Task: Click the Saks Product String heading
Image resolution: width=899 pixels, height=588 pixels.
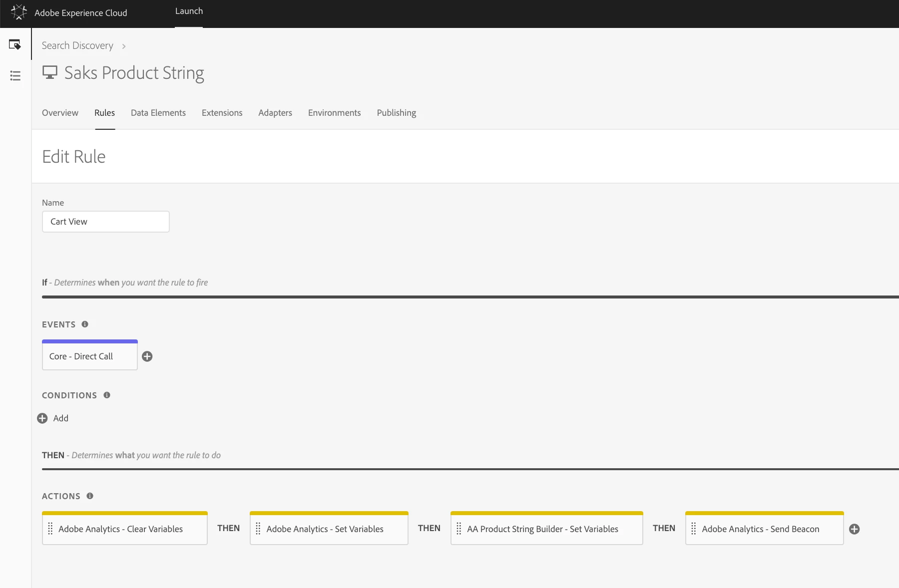Action: pos(134,73)
